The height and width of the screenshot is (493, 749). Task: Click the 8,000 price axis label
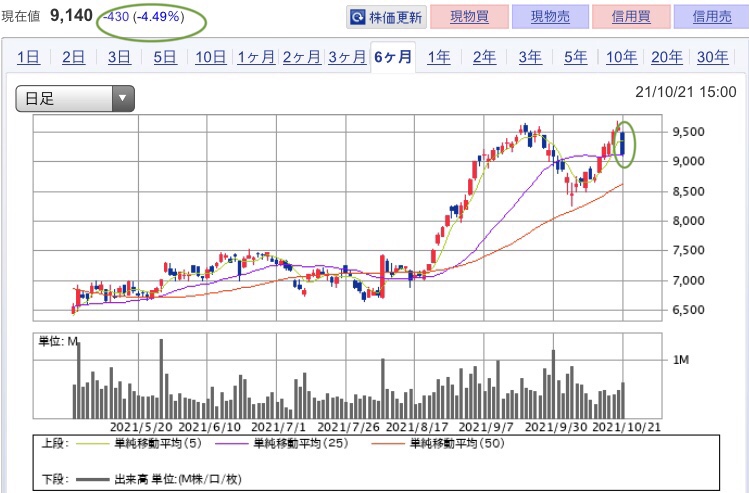pyautogui.click(x=688, y=221)
